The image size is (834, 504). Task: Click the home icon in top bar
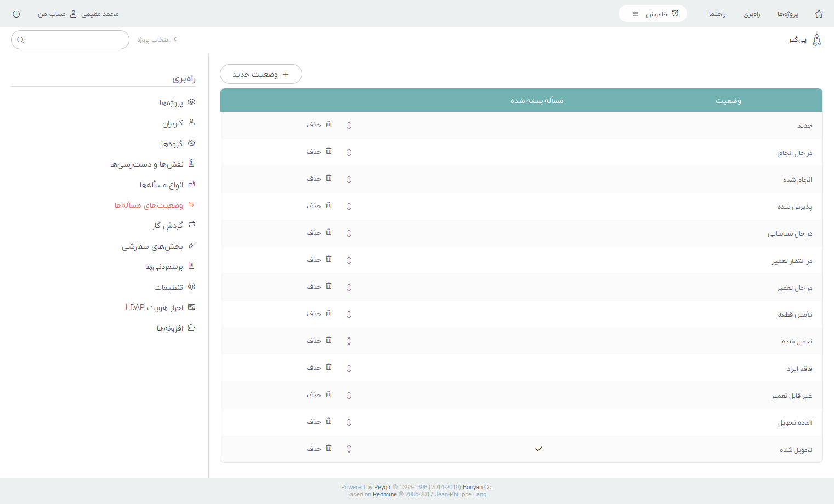pyautogui.click(x=819, y=14)
